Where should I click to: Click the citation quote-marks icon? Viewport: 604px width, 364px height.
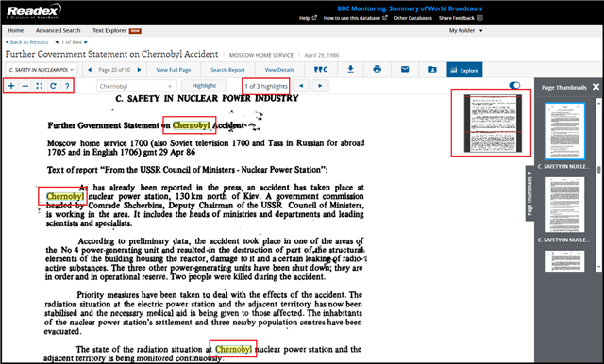click(x=321, y=70)
